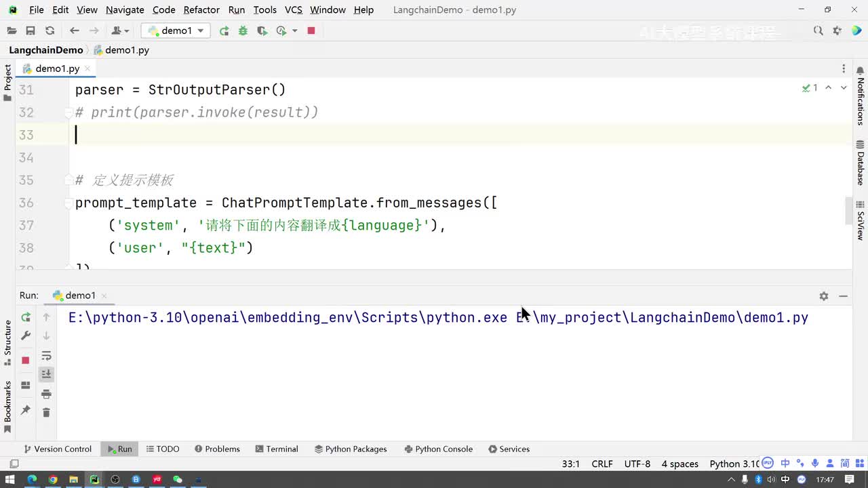Profile demo1 with the profiler icon
Viewport: 868px width, 488px height.
tap(281, 30)
